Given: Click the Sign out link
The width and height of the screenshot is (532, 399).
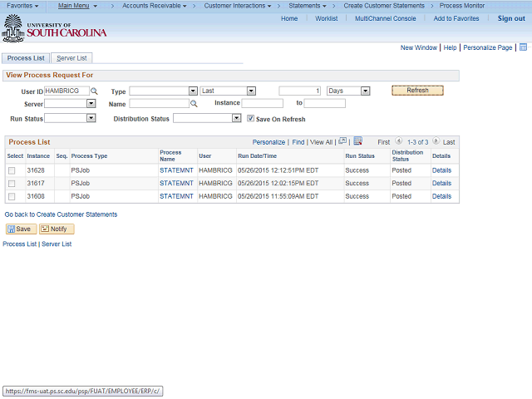Looking at the screenshot, I should click(511, 18).
